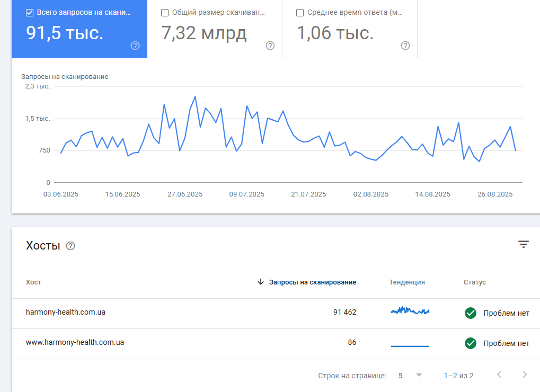Go to next page of hosts

pyautogui.click(x=525, y=375)
